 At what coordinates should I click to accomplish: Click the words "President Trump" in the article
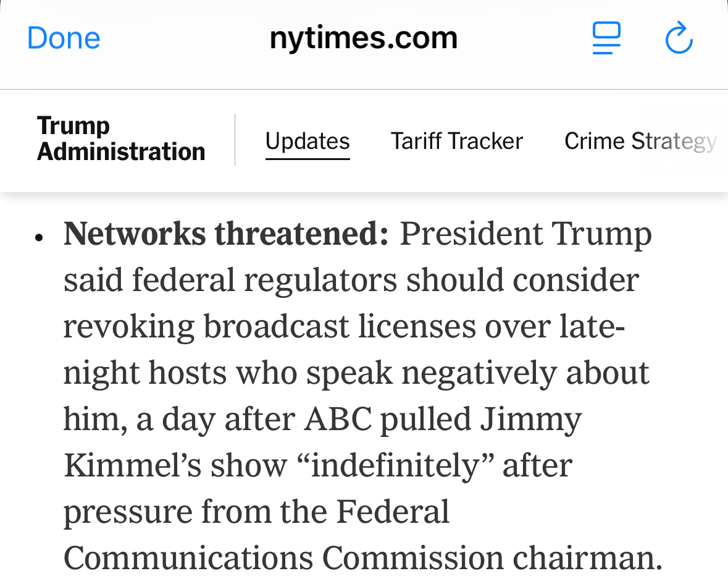[x=525, y=235]
